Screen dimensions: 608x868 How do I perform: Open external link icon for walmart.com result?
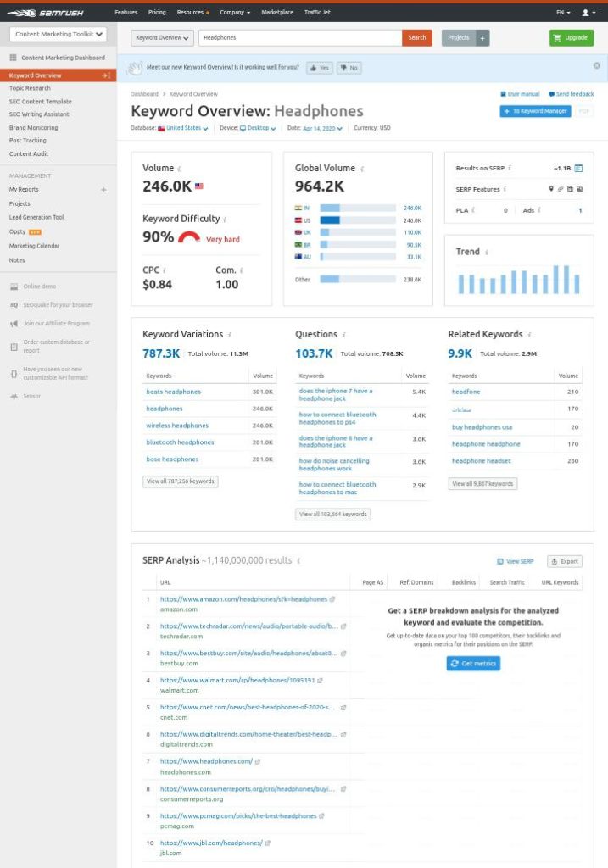click(320, 681)
